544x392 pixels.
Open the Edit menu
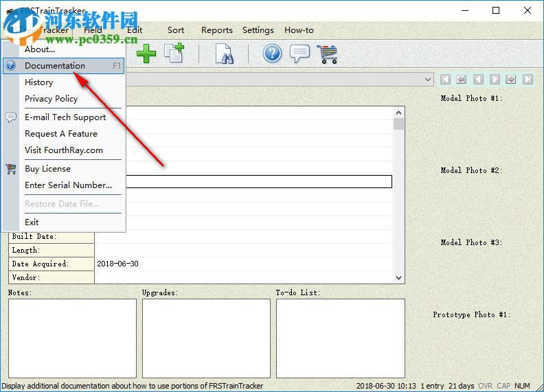(135, 30)
